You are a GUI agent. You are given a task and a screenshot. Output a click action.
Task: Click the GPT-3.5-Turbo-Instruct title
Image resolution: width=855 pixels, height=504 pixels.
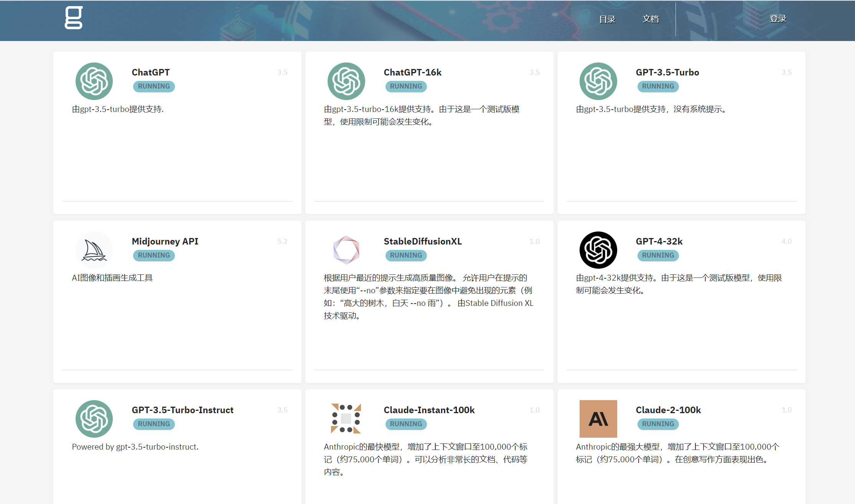(183, 410)
